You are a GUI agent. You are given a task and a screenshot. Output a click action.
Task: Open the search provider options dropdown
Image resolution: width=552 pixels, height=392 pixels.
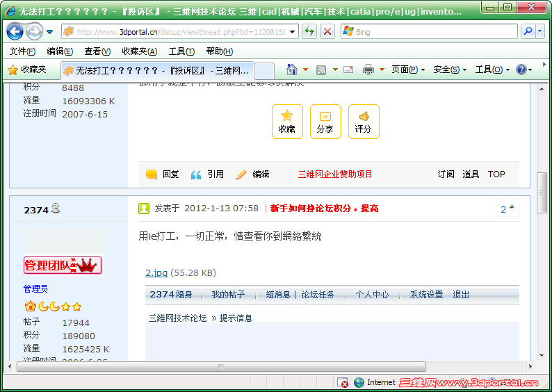[x=540, y=32]
